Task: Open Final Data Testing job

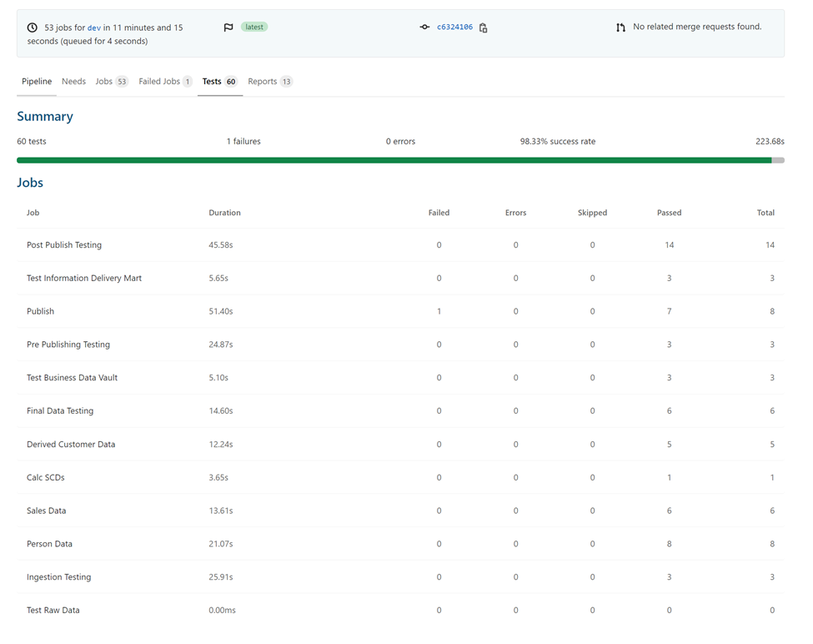Action: 400,410
